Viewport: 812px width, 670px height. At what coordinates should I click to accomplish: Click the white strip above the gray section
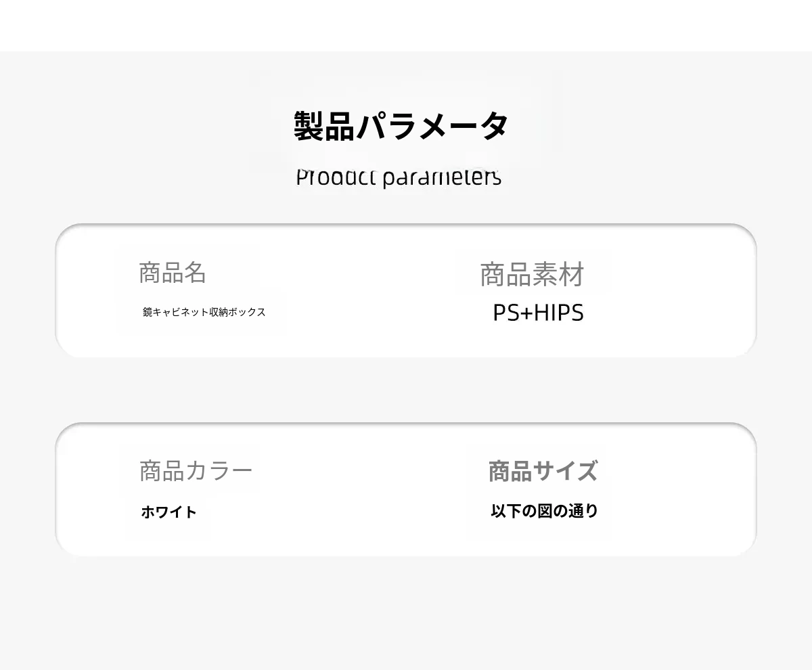click(406, 25)
